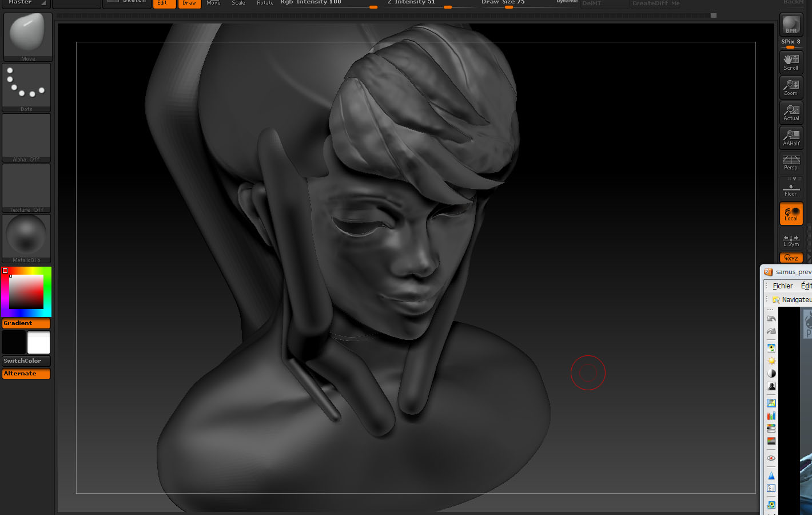Toggle Edit mode in the top bar
The image size is (812, 515).
click(x=164, y=3)
